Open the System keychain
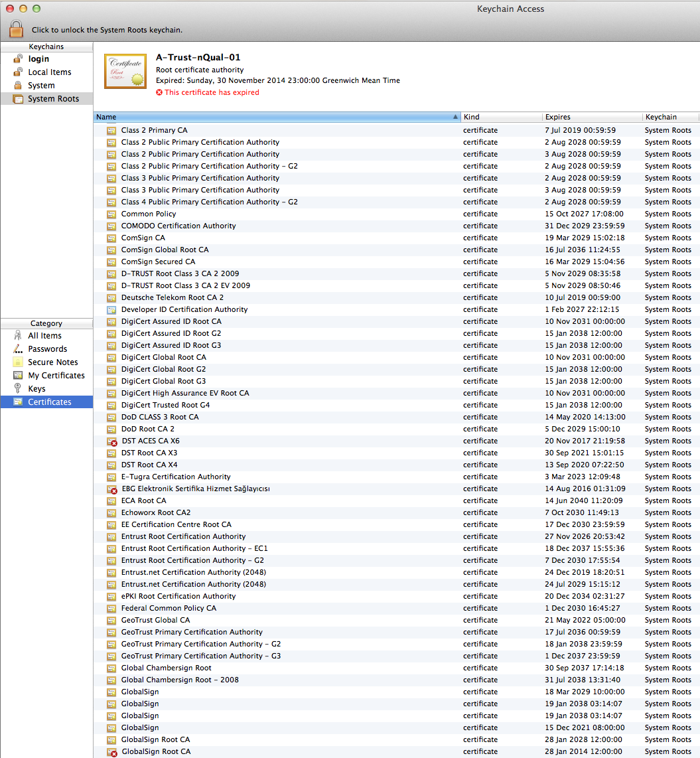Screen dimensions: 700x758 coord(46,86)
